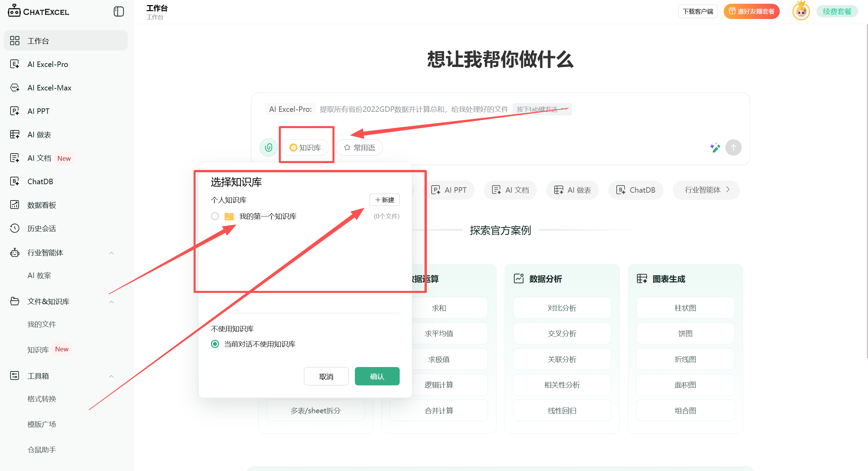Select 交叉分析 example
The image size is (868, 471).
pos(562,333)
